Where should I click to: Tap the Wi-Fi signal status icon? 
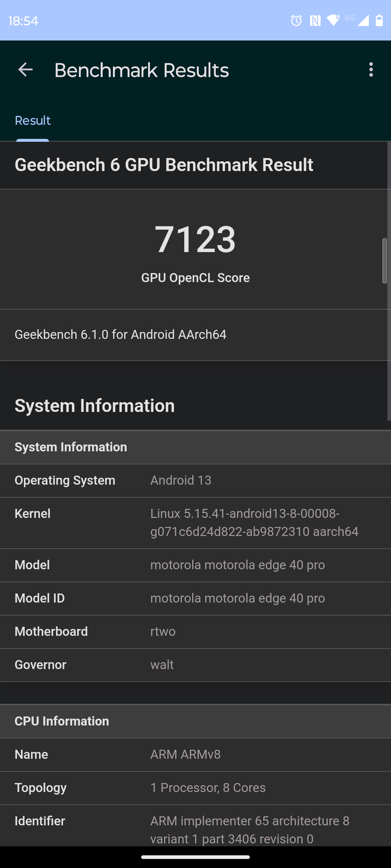pos(333,20)
